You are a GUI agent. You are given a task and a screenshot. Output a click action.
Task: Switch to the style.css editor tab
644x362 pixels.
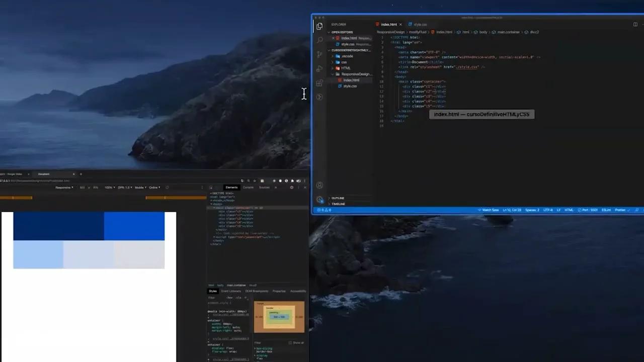pyautogui.click(x=420, y=24)
